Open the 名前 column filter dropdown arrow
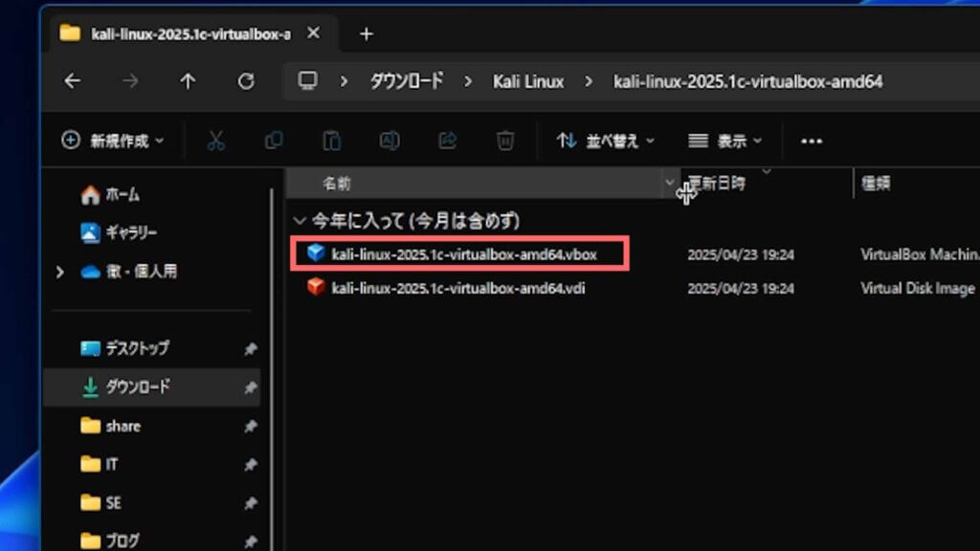The height and width of the screenshot is (551, 980). tap(669, 183)
